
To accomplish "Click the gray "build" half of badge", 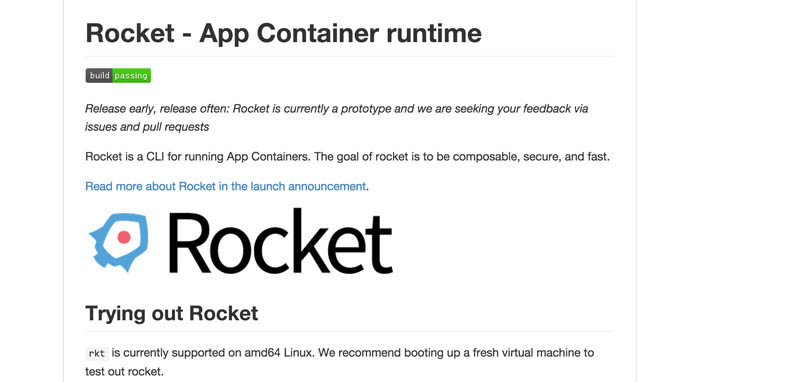I will click(99, 75).
